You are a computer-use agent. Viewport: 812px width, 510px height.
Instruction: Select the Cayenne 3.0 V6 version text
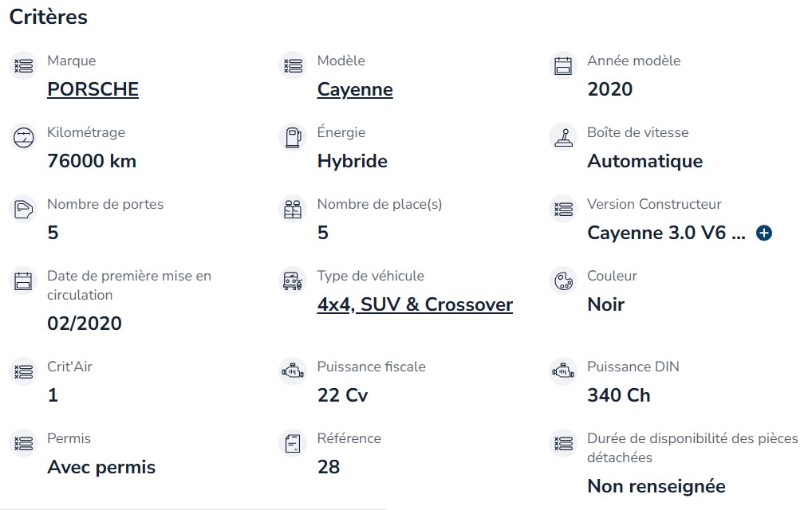[x=666, y=233]
